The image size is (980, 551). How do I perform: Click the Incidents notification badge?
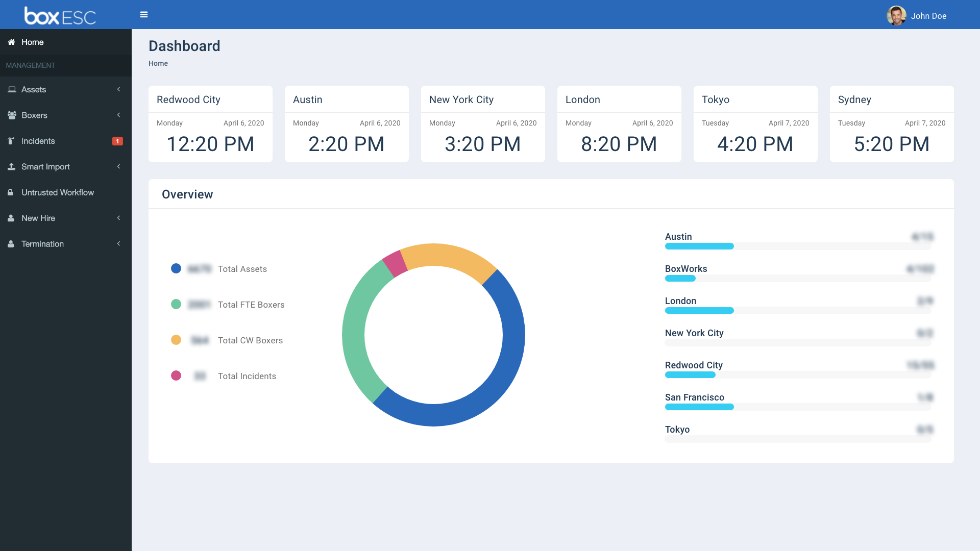[x=118, y=141]
